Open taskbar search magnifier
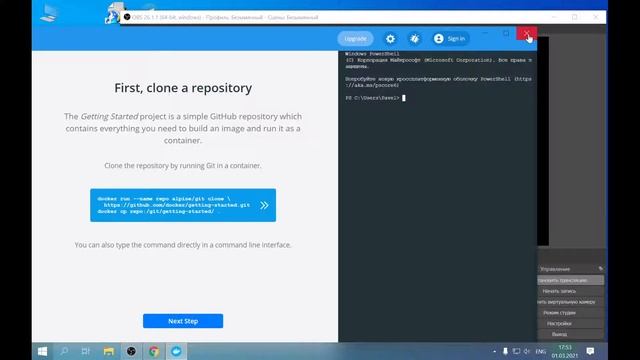Screen dimensions: 640x360 pyautogui.click(x=64, y=351)
